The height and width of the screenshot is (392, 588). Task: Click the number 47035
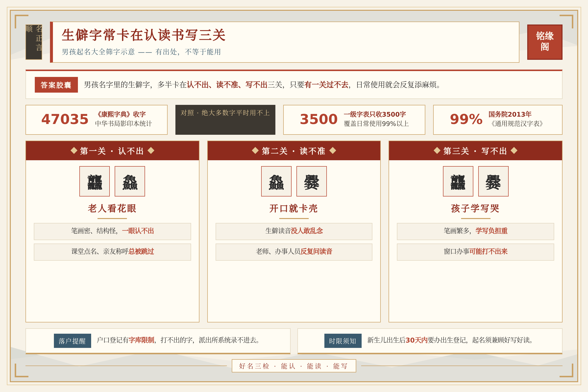point(65,119)
